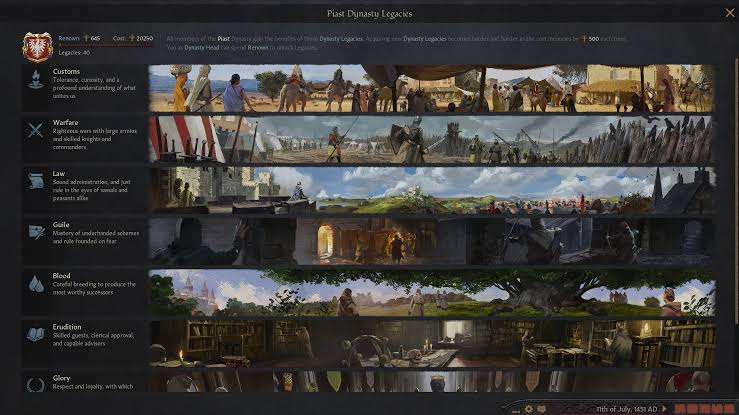Select the Warfare legacy track artwork
Screen dimensions: 739x415
tap(431, 139)
